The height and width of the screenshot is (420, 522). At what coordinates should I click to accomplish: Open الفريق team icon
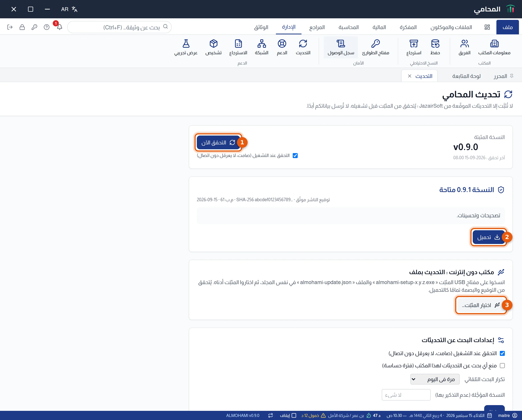coord(464,47)
